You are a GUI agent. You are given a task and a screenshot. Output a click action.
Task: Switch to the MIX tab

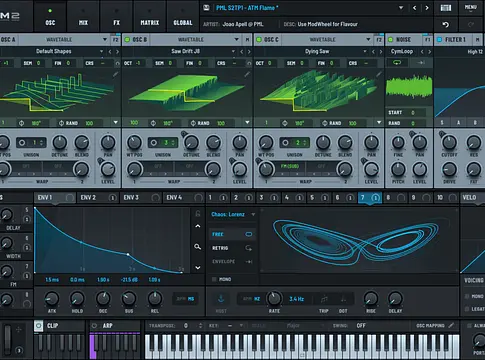point(83,16)
